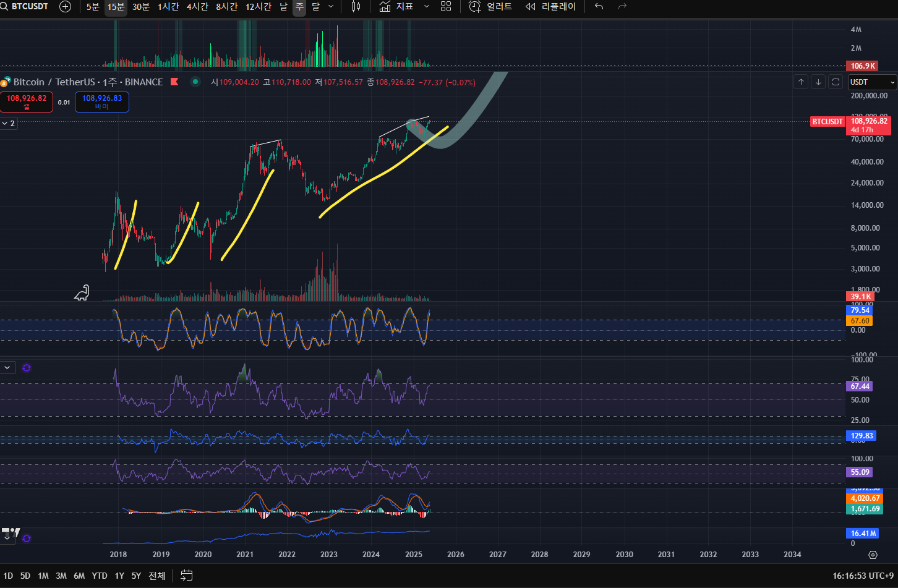The image size is (898, 588).
Task: Click the 106.9K volume value label
Action: [x=863, y=66]
